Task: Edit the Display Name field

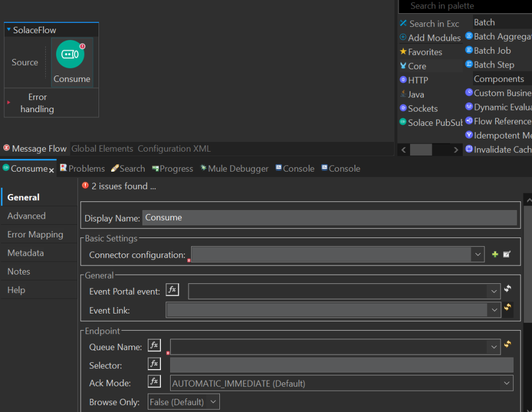Action: point(329,217)
